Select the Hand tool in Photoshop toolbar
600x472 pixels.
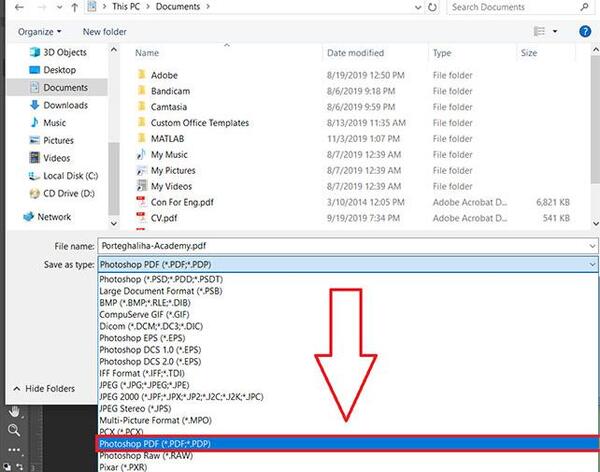[x=15, y=412]
